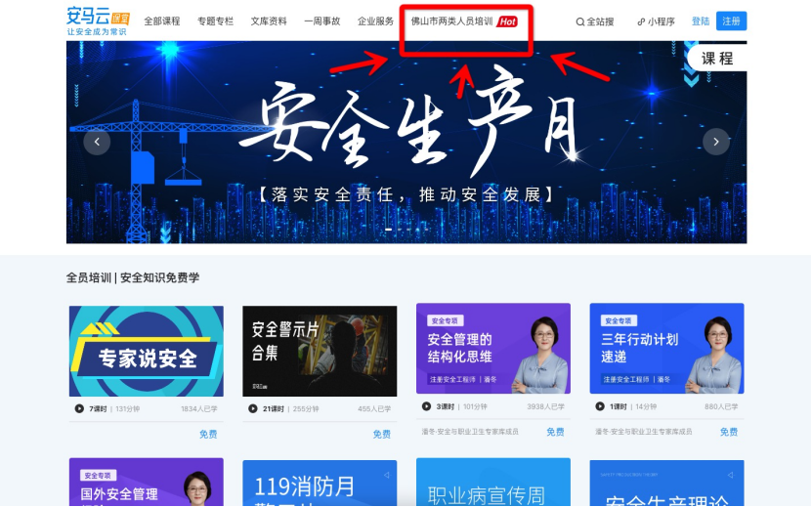Click the 注册 register button

pos(731,21)
